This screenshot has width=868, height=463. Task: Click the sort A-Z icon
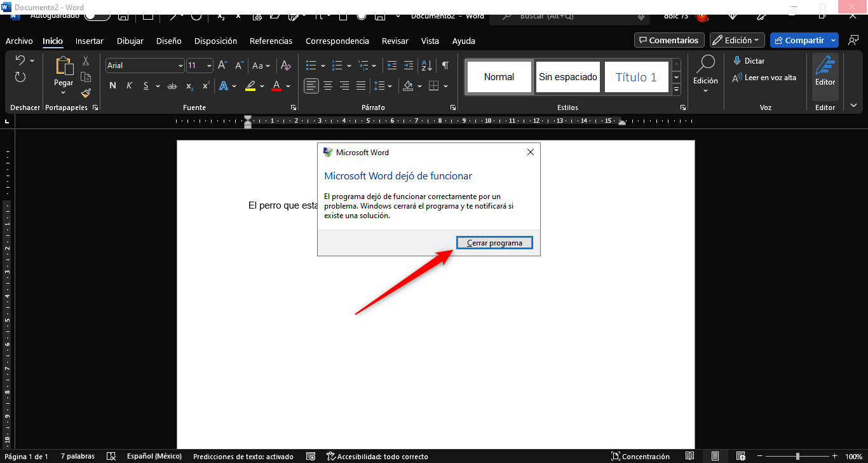coord(427,66)
